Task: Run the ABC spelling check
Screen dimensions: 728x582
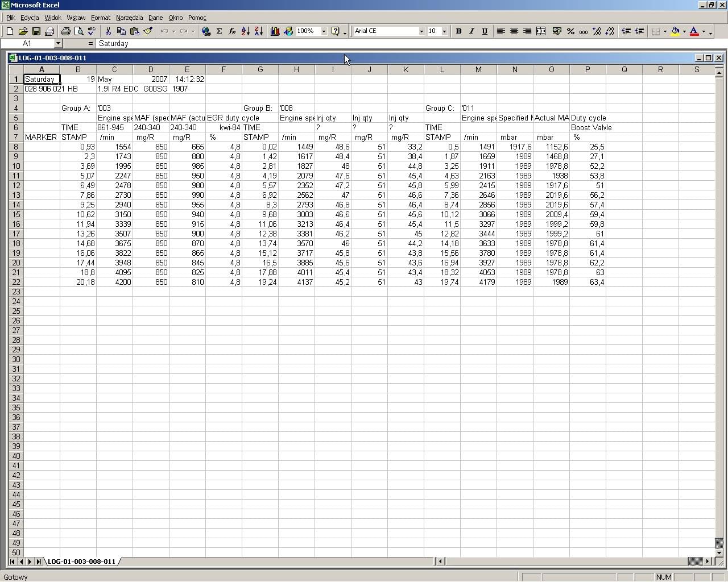Action: pos(92,31)
